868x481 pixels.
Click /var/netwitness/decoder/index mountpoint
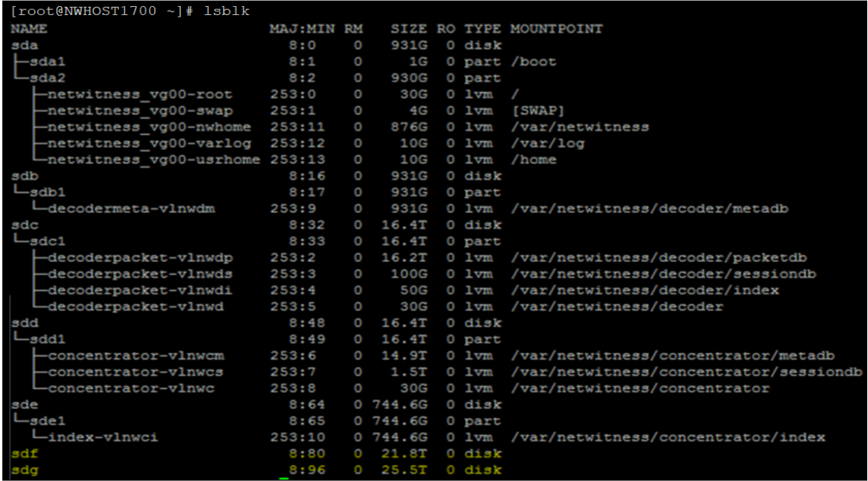(645, 290)
